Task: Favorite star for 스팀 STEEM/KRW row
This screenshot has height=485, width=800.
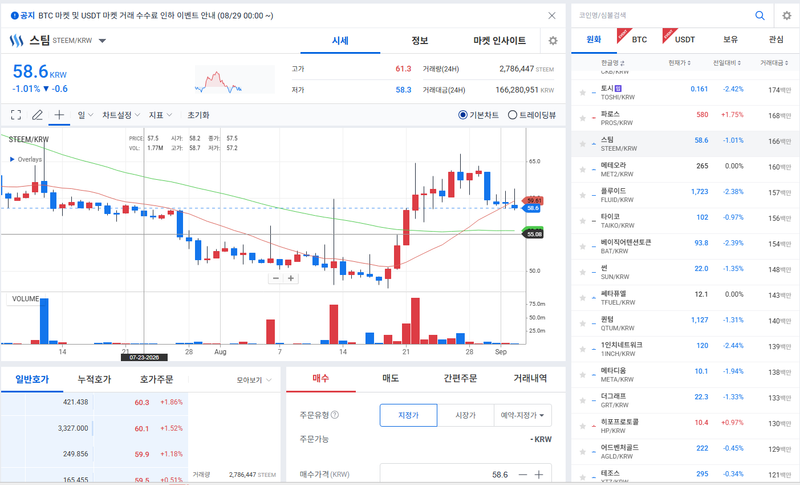Action: click(x=582, y=144)
